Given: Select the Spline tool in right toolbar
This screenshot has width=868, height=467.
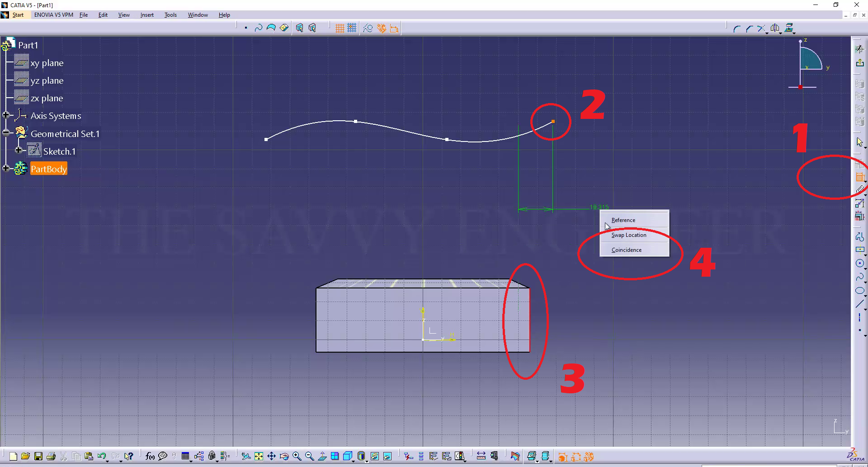Looking at the screenshot, I should click(859, 277).
